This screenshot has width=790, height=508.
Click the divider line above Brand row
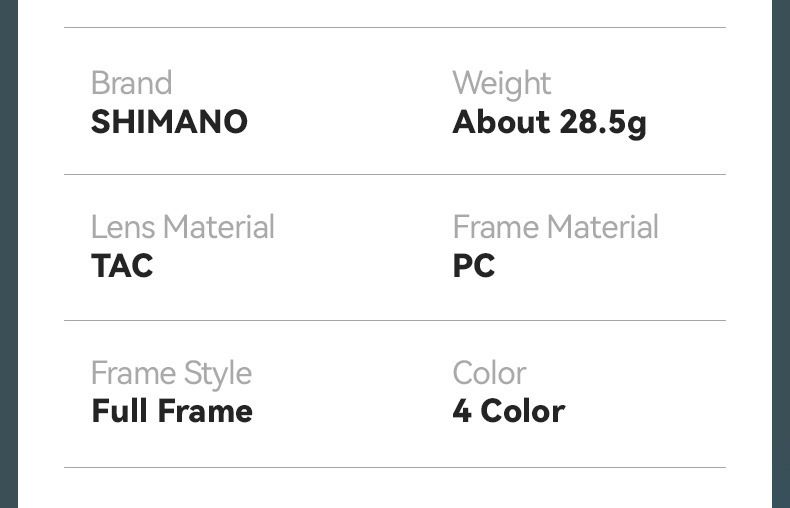395,28
